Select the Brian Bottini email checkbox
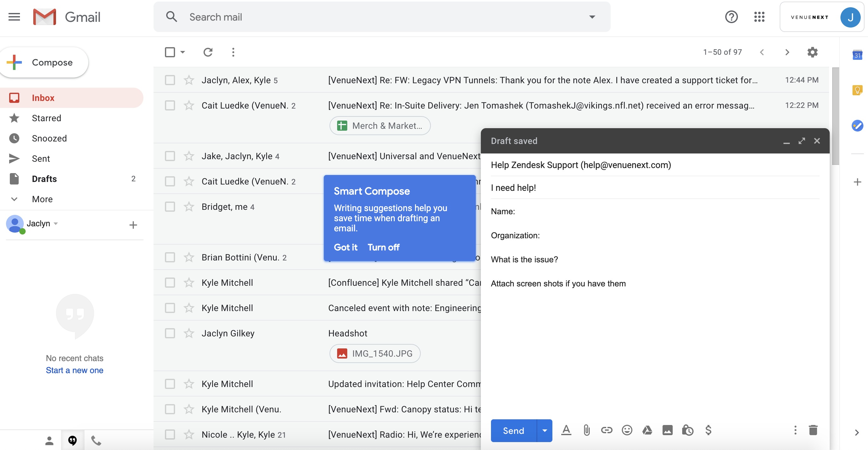The image size is (868, 450). (170, 257)
